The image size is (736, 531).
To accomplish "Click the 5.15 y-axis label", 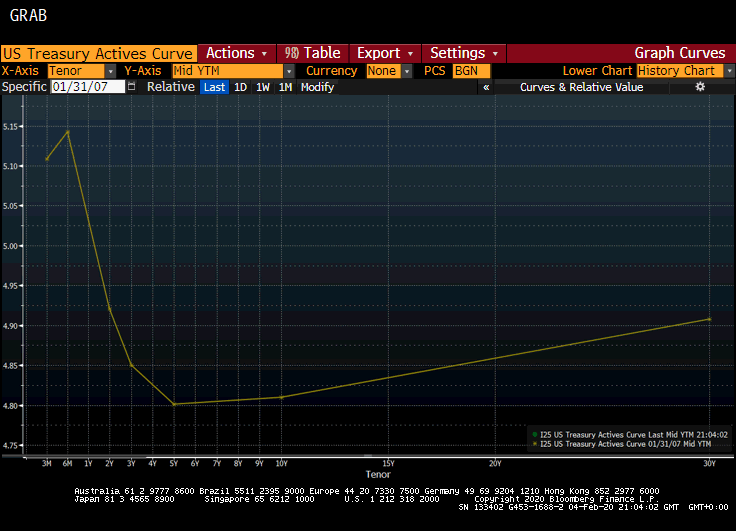I will pyautogui.click(x=10, y=127).
